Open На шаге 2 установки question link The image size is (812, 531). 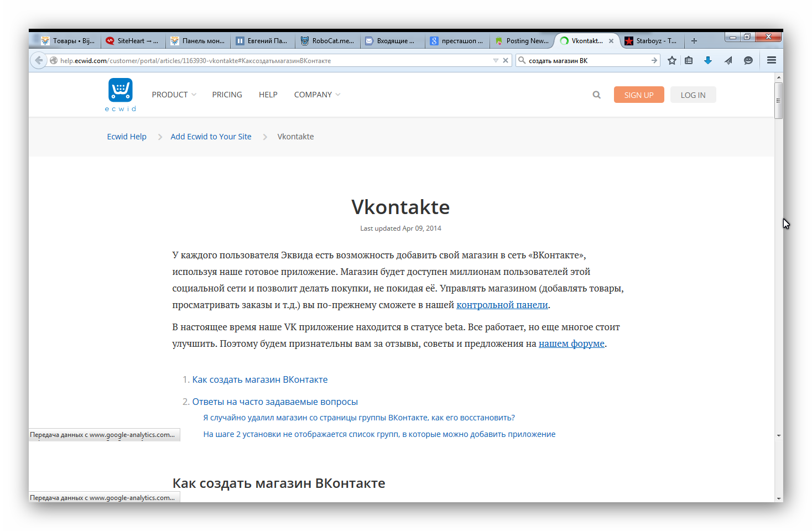coord(379,434)
